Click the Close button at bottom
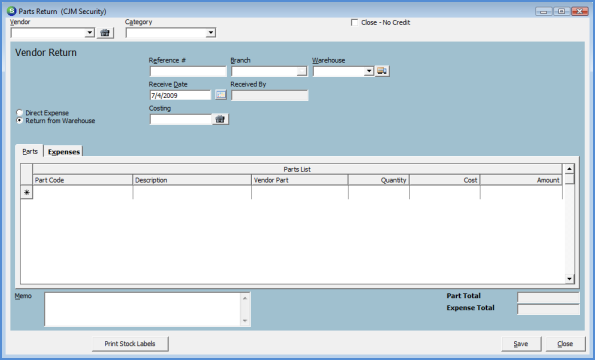Viewport: 595px width, 360px height. [x=565, y=344]
